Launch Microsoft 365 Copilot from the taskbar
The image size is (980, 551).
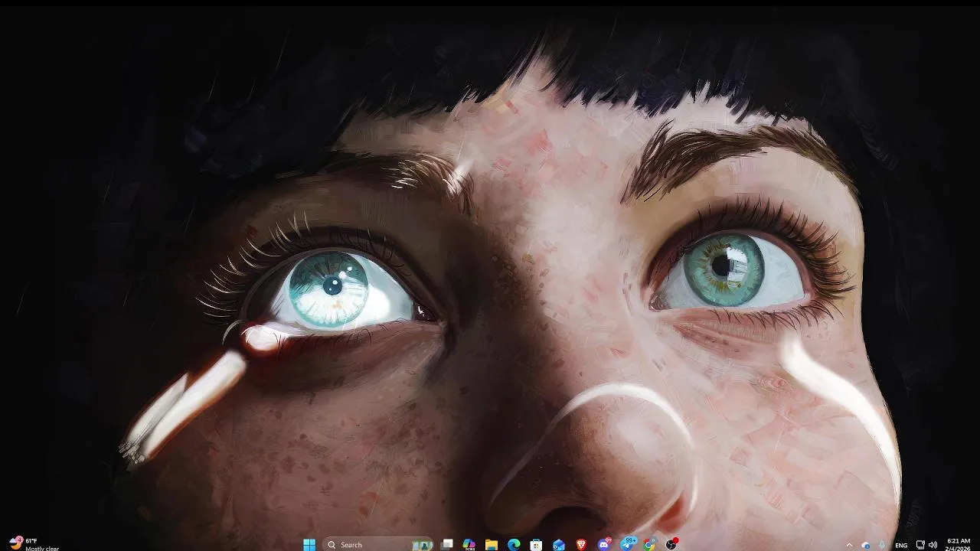pos(469,545)
